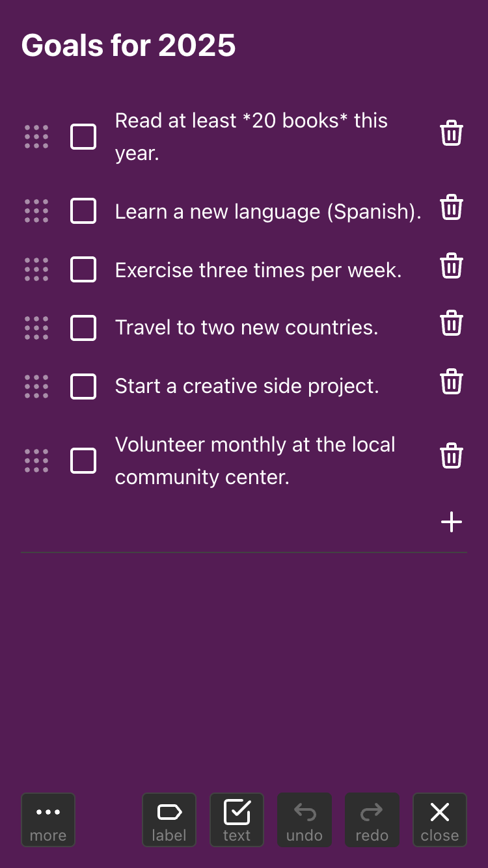This screenshot has width=488, height=868.
Task: Delete the 'Read at least 20 books' goal
Action: [x=452, y=133]
